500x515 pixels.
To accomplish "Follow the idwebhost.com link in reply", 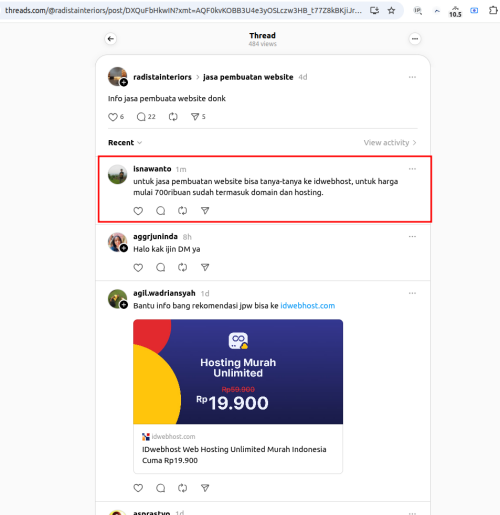I will coord(308,306).
